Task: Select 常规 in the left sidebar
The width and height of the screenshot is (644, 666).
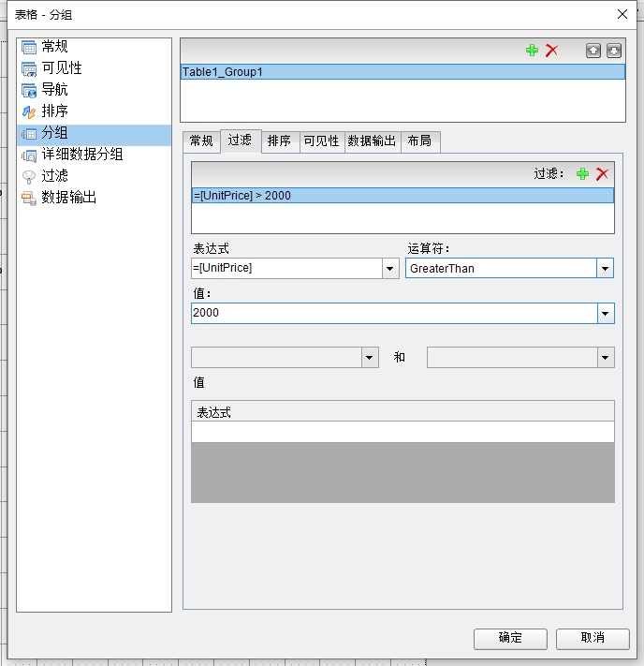Action: point(54,47)
